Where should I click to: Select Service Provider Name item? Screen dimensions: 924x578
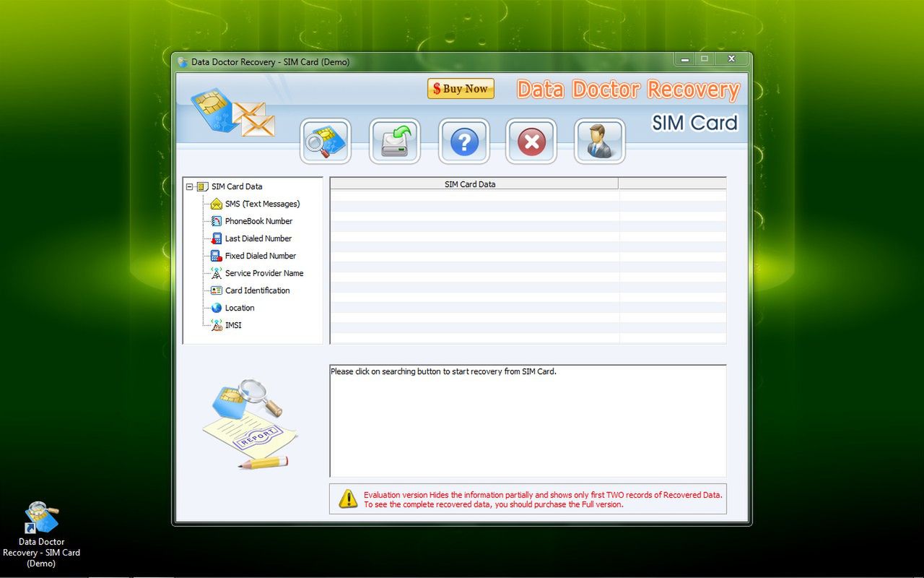pyautogui.click(x=264, y=273)
